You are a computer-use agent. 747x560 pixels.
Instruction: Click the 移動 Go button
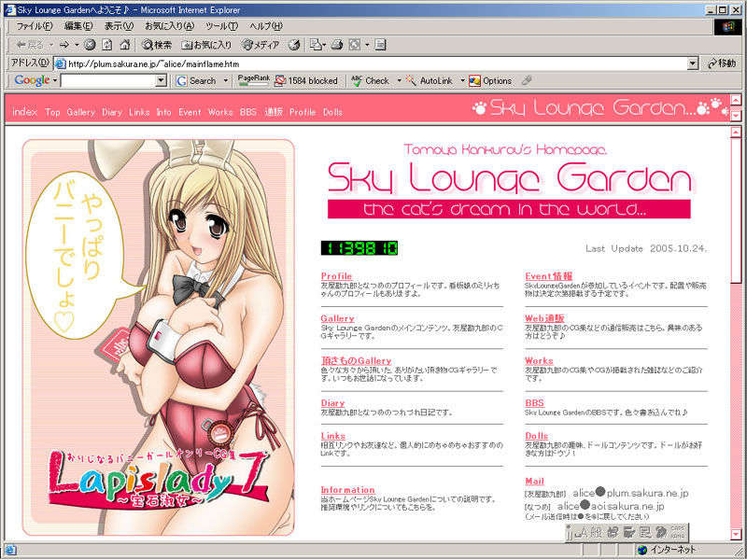(721, 63)
